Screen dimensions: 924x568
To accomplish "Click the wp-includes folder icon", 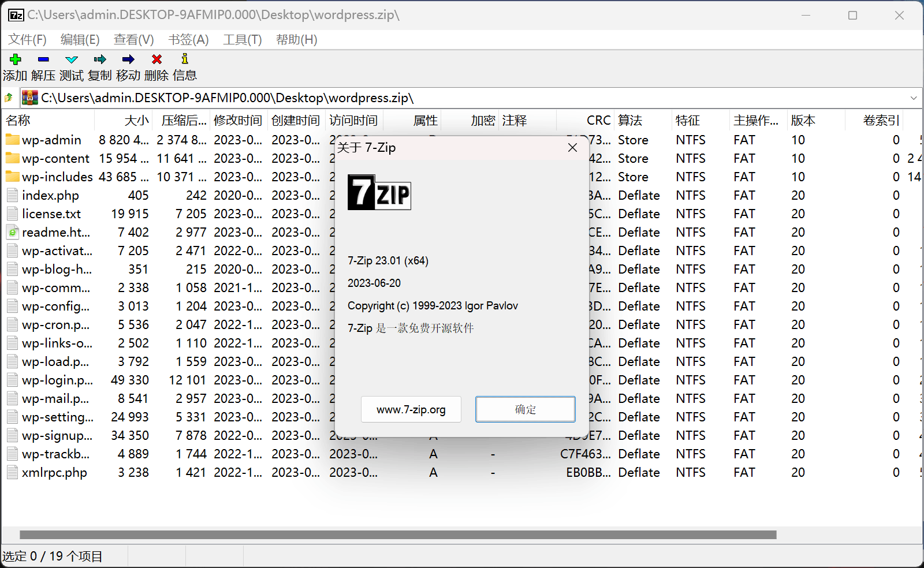I will (13, 177).
